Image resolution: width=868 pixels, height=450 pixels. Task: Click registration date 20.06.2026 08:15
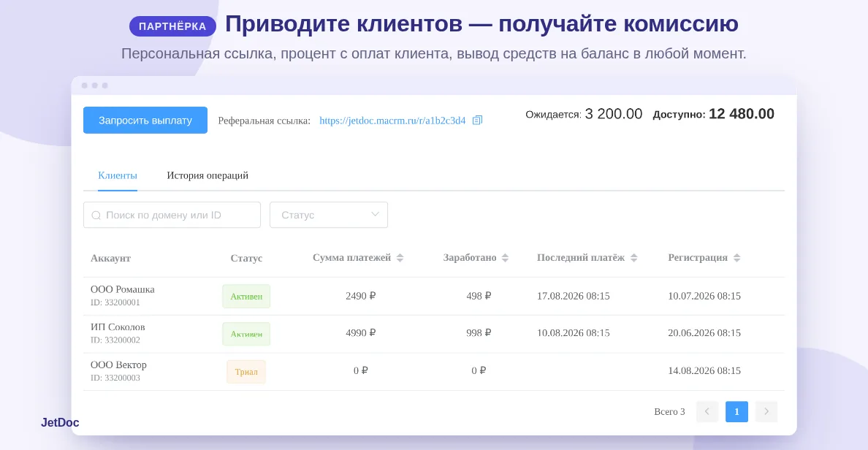(x=704, y=332)
